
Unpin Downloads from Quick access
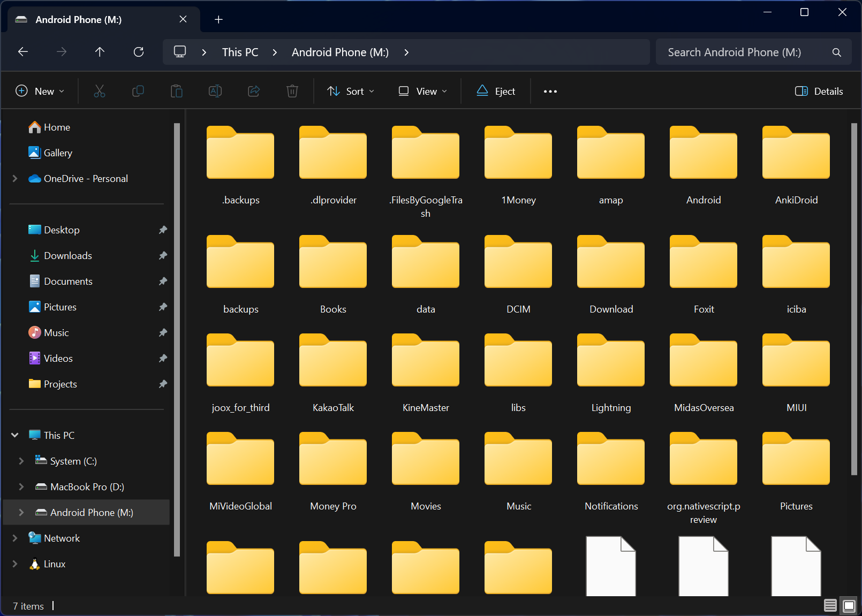[x=163, y=256]
